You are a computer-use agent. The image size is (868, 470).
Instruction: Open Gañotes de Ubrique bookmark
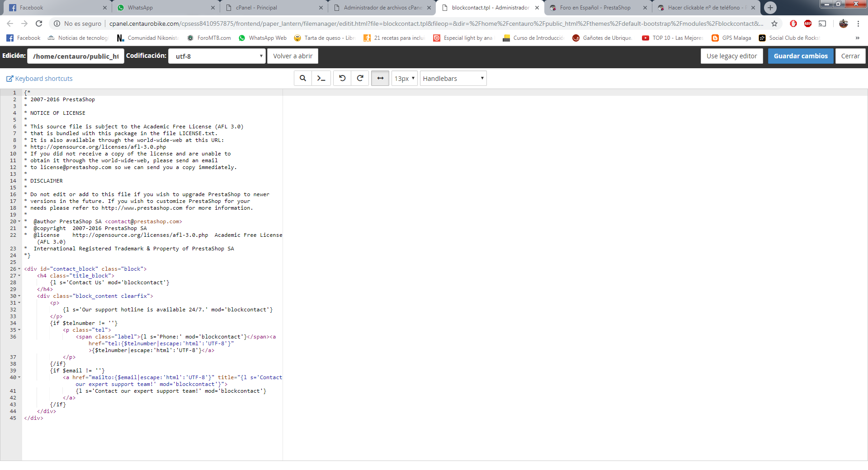pyautogui.click(x=602, y=38)
